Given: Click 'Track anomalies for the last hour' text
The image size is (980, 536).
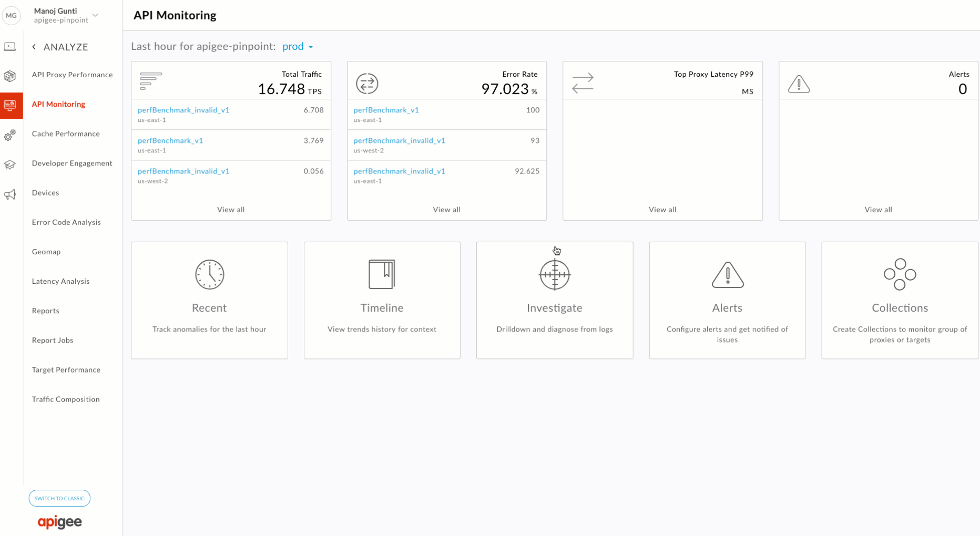Looking at the screenshot, I should pyautogui.click(x=209, y=329).
